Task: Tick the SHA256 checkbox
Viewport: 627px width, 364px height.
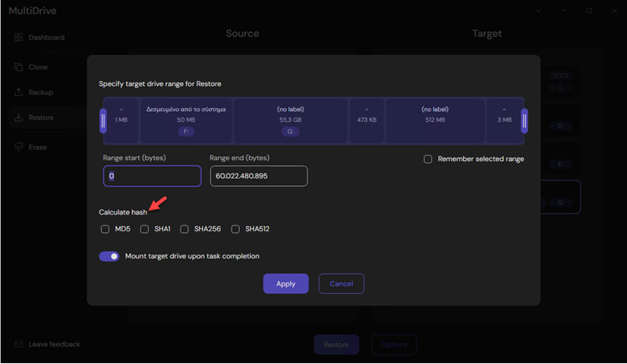Action: coord(185,229)
